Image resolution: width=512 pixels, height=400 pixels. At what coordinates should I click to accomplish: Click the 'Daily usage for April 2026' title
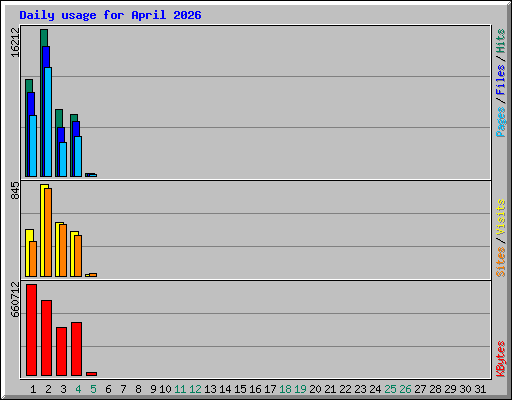click(x=110, y=15)
